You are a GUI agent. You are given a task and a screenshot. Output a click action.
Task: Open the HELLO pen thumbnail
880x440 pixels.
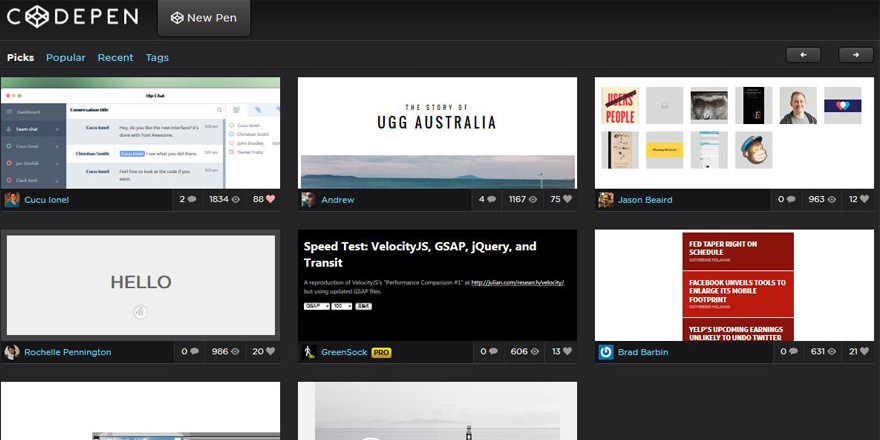[140, 285]
